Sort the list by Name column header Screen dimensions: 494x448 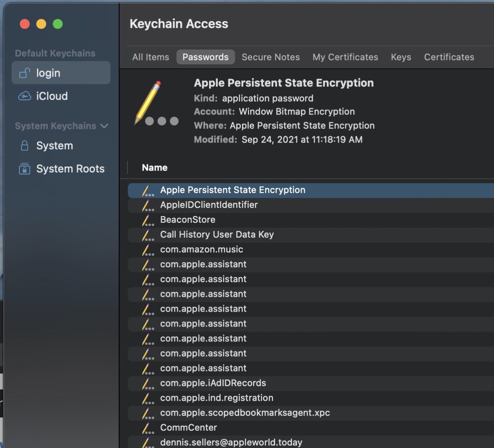pos(155,168)
